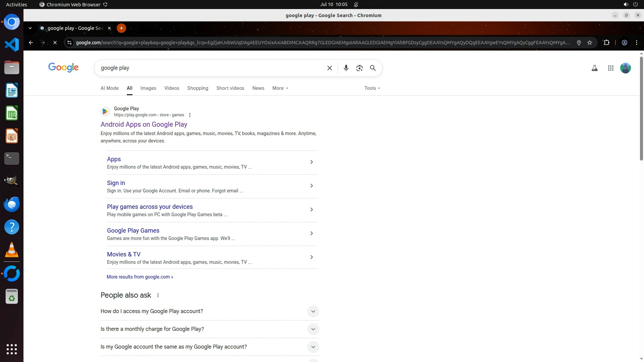
Task: Bookmark this page with star icon
Action: (x=590, y=43)
